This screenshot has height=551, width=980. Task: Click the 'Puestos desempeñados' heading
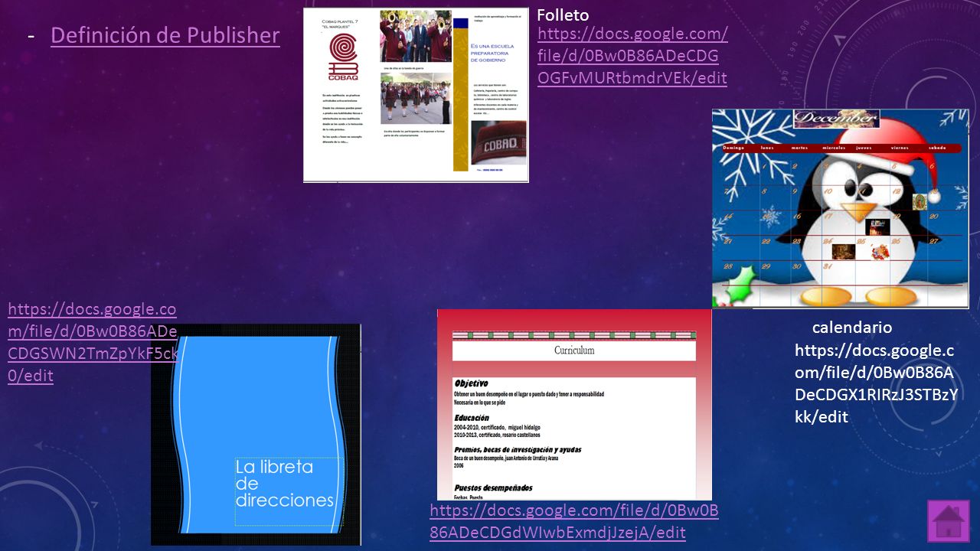[493, 487]
